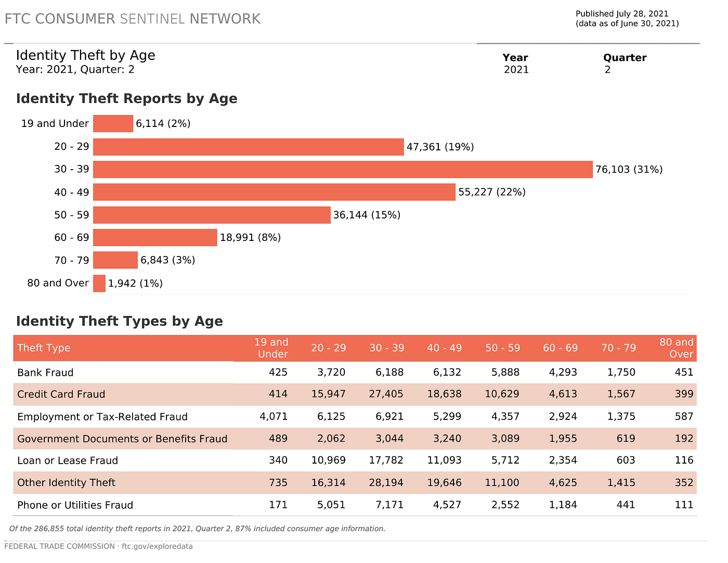Click the 50 - 59 table column header
Image resolution: width=728 pixels, height=563 pixels.
tap(503, 348)
